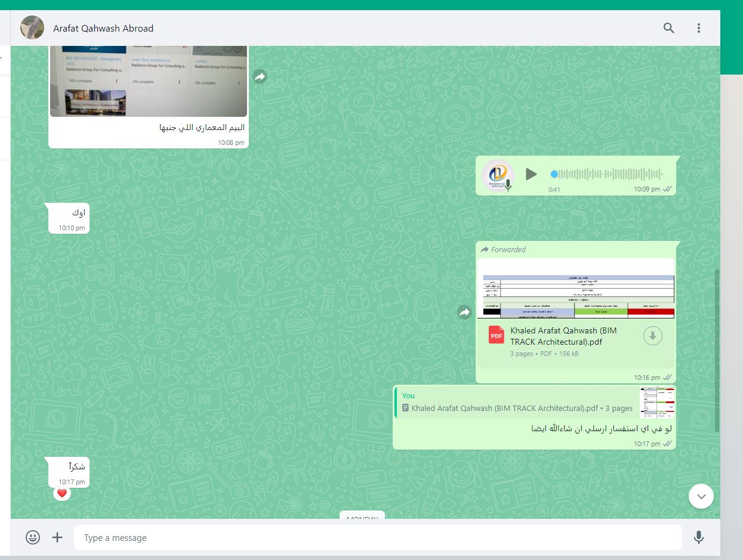The width and height of the screenshot is (743, 560).
Task: Click the red PDF file icon
Action: tap(496, 335)
